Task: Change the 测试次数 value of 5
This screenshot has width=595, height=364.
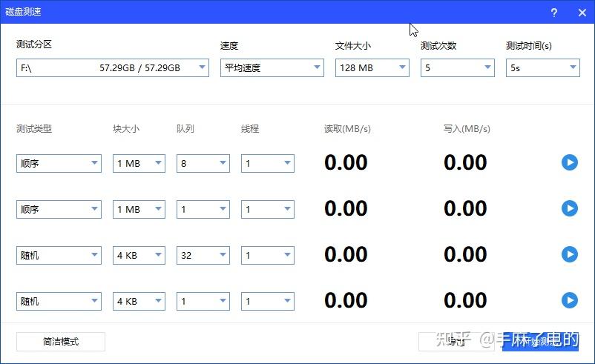Action: click(458, 68)
